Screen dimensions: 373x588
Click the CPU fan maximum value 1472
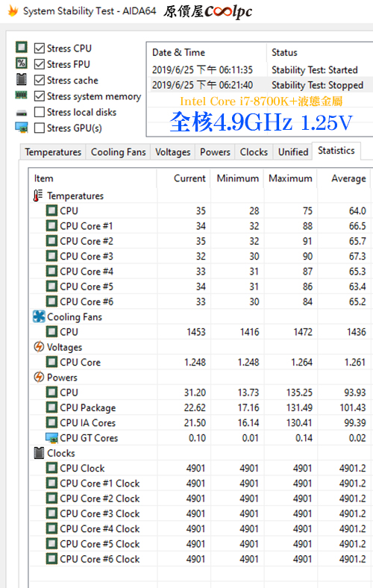[303, 332]
